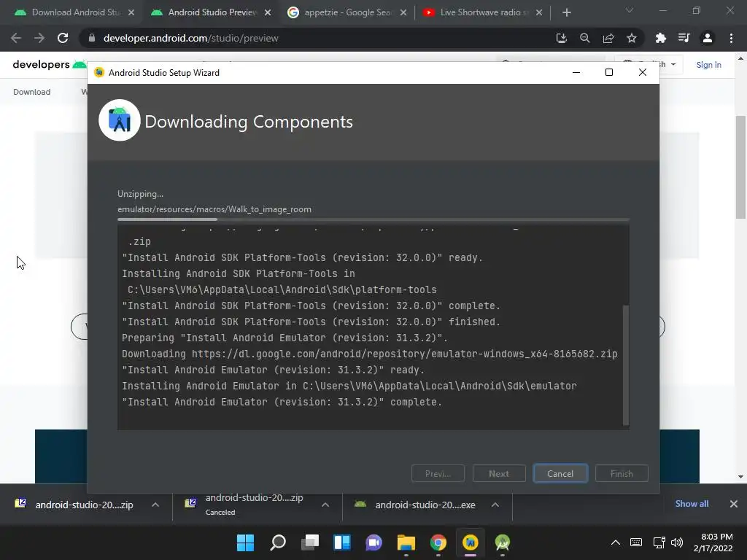Click the unzipping progress bar
Viewport: 747px width, 560px height.
click(x=373, y=219)
